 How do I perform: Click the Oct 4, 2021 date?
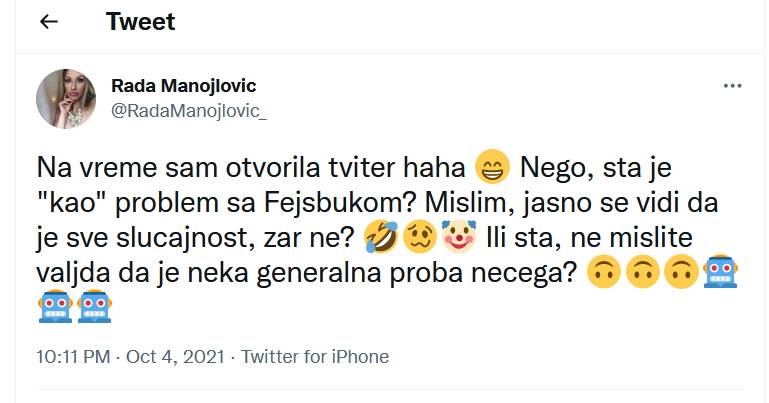click(173, 357)
